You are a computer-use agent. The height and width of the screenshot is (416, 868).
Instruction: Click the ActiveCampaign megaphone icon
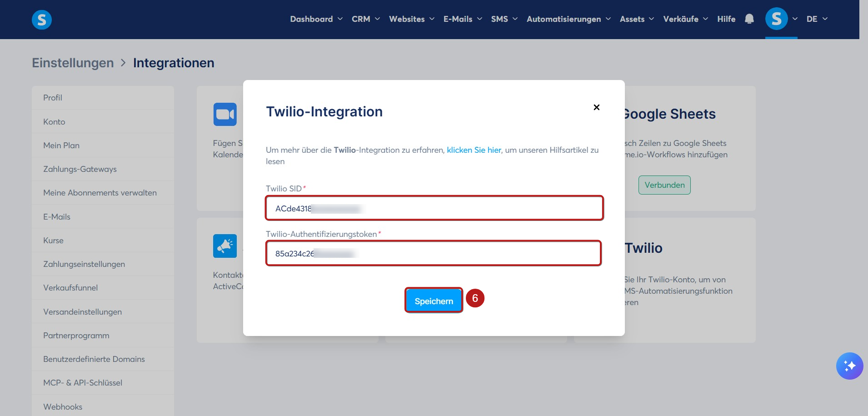click(x=225, y=246)
